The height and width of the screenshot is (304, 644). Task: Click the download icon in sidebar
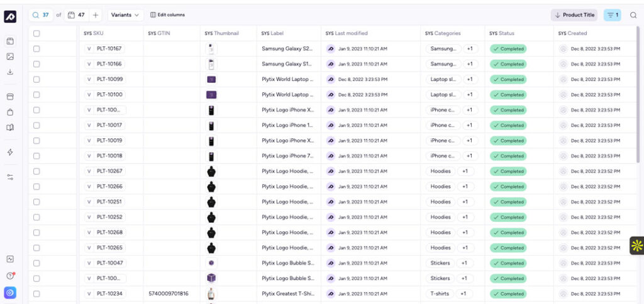click(10, 72)
